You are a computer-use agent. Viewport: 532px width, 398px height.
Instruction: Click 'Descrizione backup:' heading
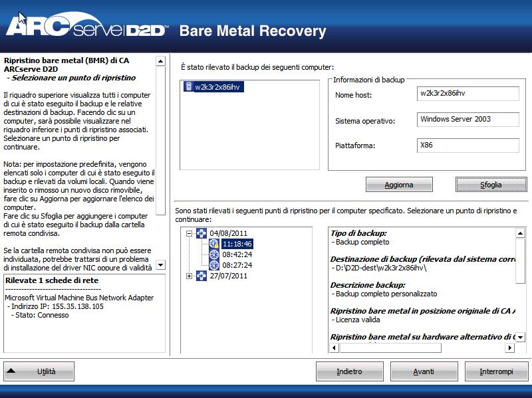pos(368,285)
